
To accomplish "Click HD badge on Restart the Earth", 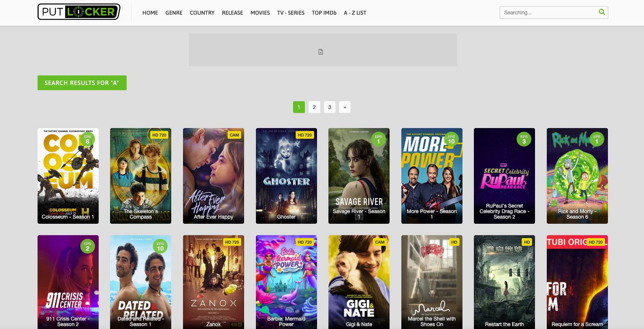I will pos(527,242).
